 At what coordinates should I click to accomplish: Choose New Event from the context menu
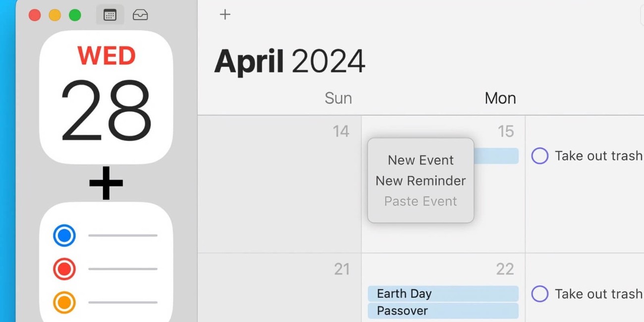pos(420,160)
